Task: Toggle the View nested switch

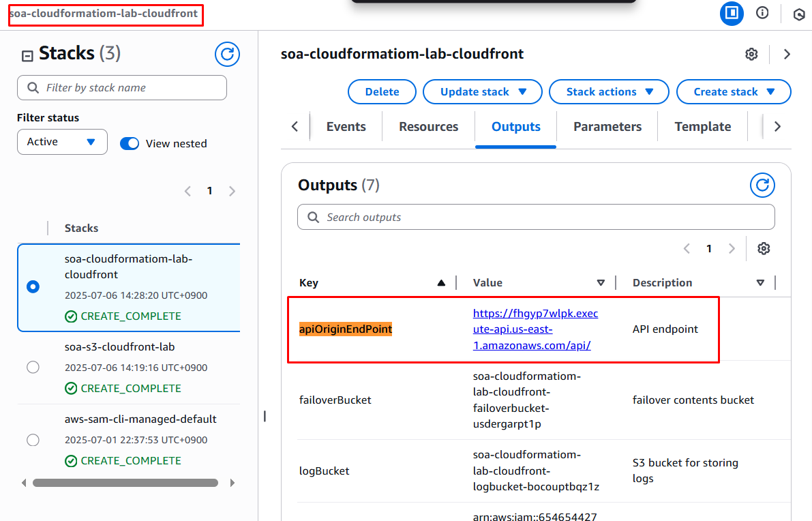Action: (130, 143)
